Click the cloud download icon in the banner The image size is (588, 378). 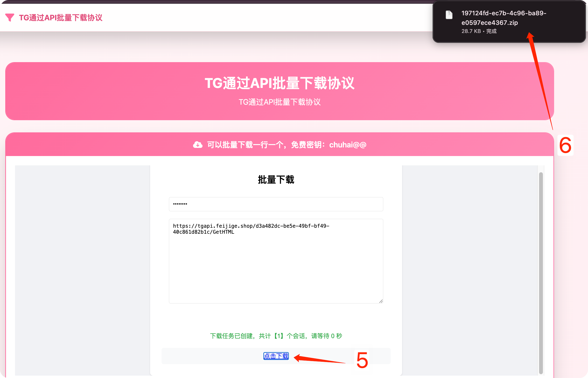[198, 145]
